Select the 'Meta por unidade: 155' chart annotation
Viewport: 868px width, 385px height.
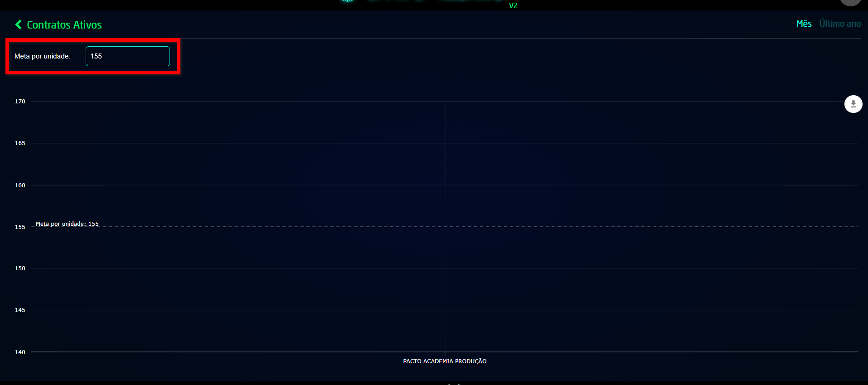[x=67, y=224]
